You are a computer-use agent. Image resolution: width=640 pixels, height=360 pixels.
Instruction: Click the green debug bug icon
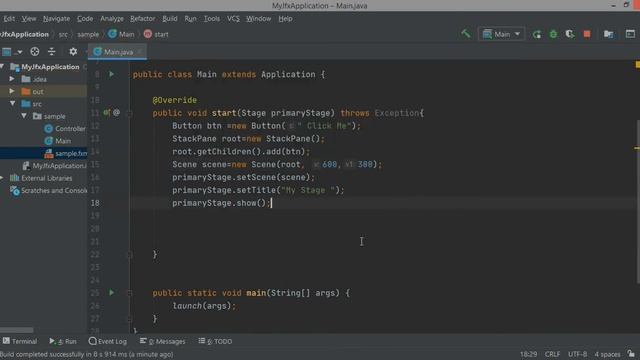553,34
